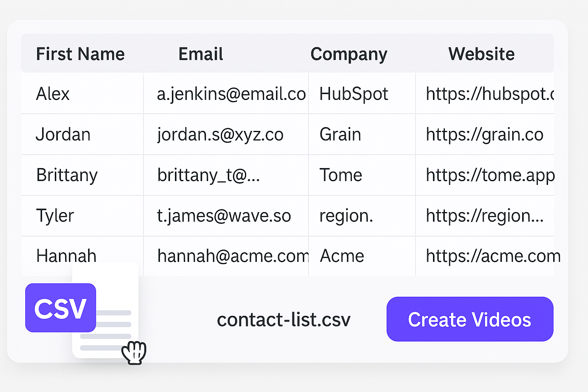The width and height of the screenshot is (588, 392).
Task: Select the t.james@wave.so email cell
Action: pyautogui.click(x=226, y=216)
